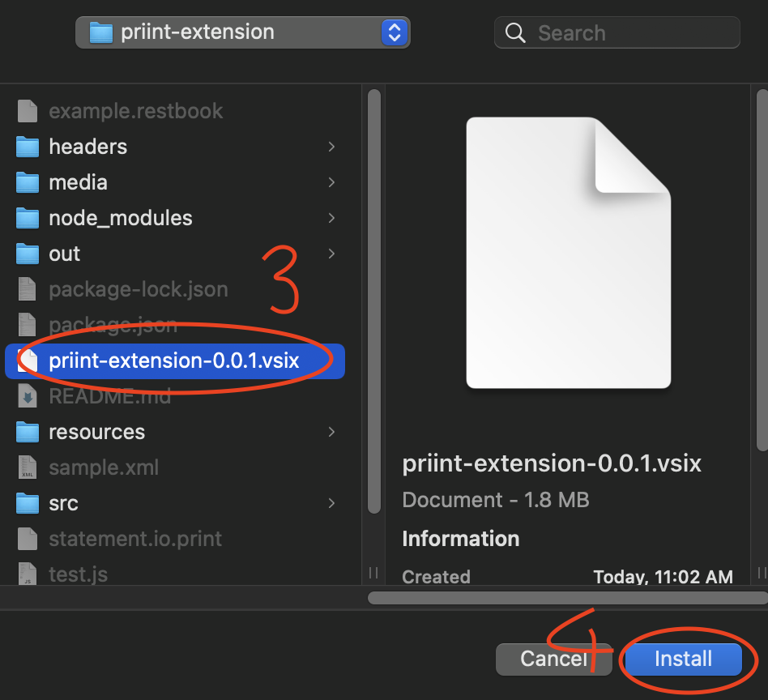Open the headers folder
Viewport: 768px width, 700px height.
pyautogui.click(x=175, y=147)
